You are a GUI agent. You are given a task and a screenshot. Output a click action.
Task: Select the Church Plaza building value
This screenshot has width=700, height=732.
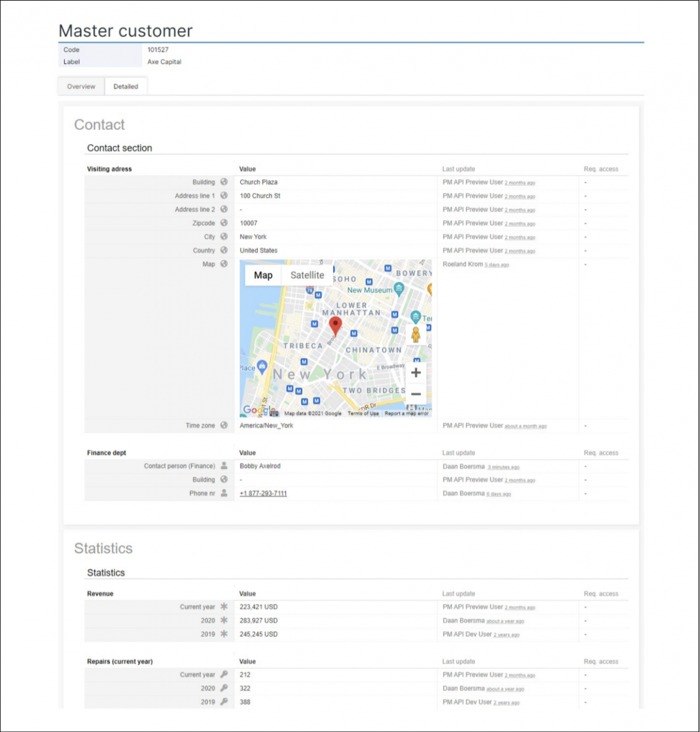coord(258,182)
